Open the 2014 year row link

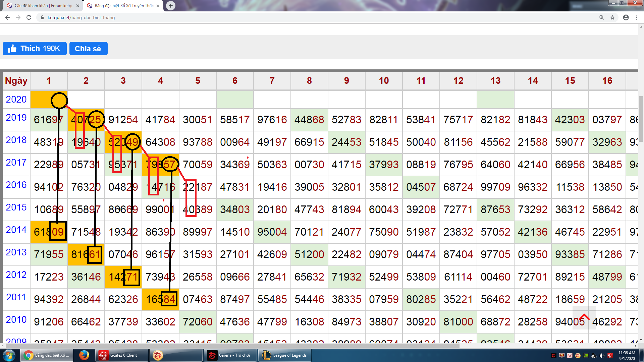tap(16, 230)
